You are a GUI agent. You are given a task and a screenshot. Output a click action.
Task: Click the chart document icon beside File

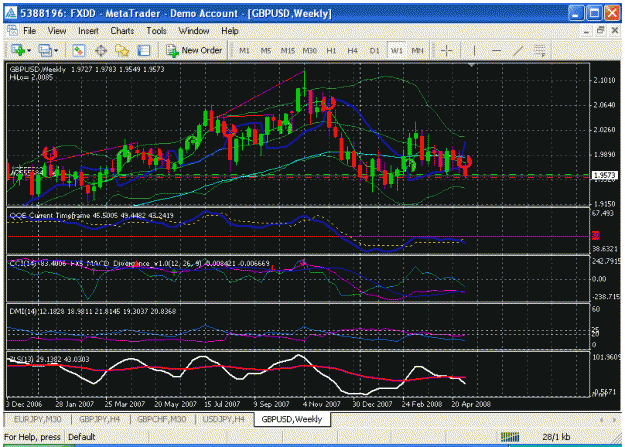12,30
